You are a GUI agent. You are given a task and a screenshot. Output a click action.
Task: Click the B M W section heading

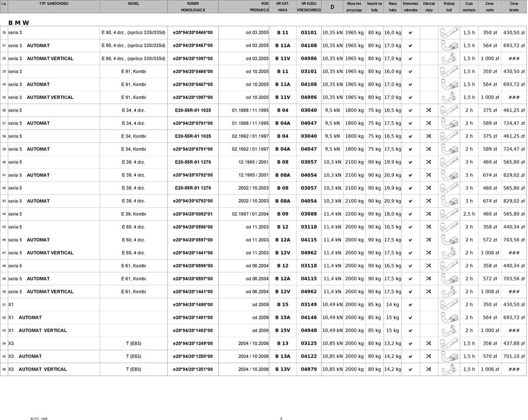tap(19, 23)
